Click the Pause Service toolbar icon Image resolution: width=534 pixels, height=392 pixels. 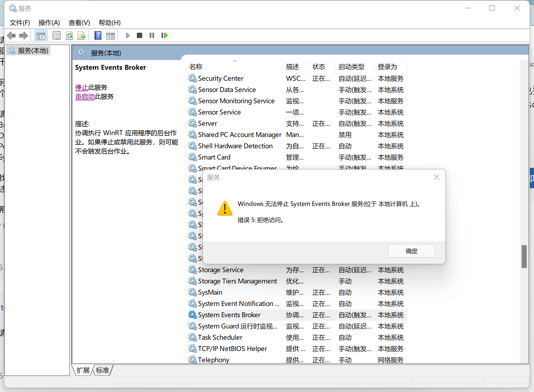152,35
